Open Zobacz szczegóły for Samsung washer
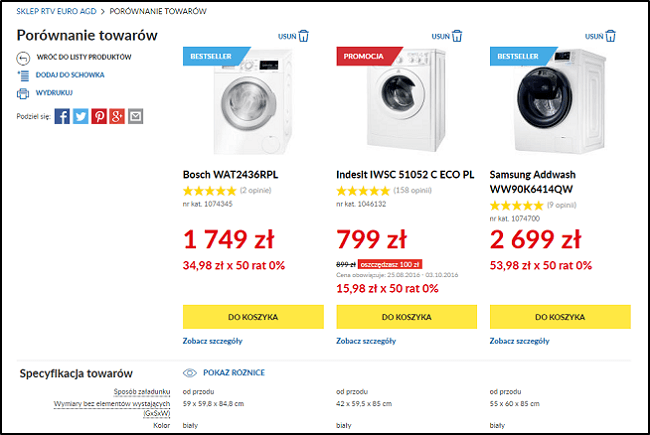Viewport: 650px width, 435px height. (520, 340)
